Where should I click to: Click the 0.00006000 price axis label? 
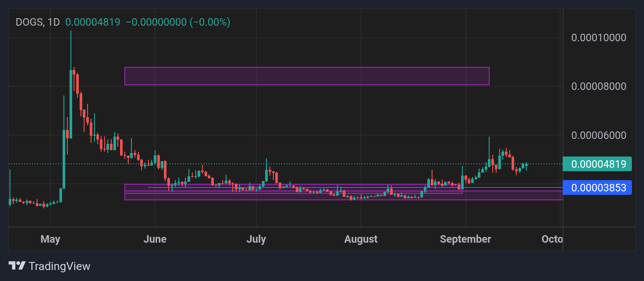pyautogui.click(x=599, y=135)
